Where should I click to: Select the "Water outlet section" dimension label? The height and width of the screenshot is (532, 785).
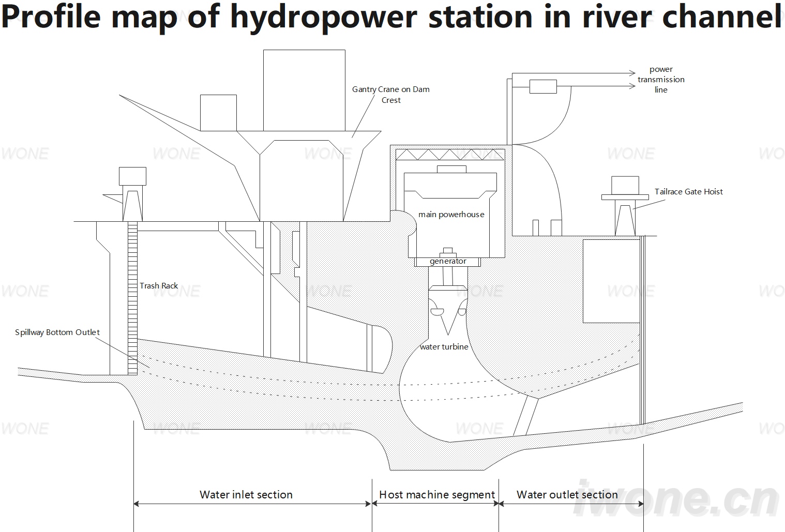point(567,495)
